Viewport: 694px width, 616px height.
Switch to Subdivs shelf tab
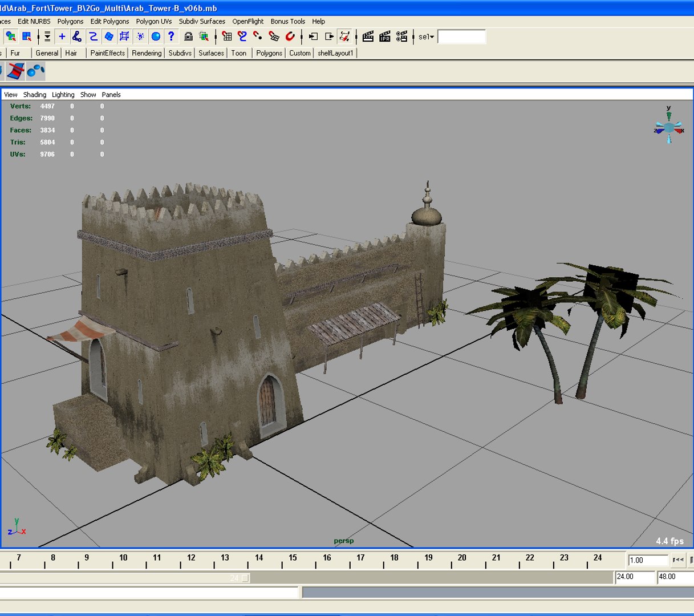click(180, 53)
